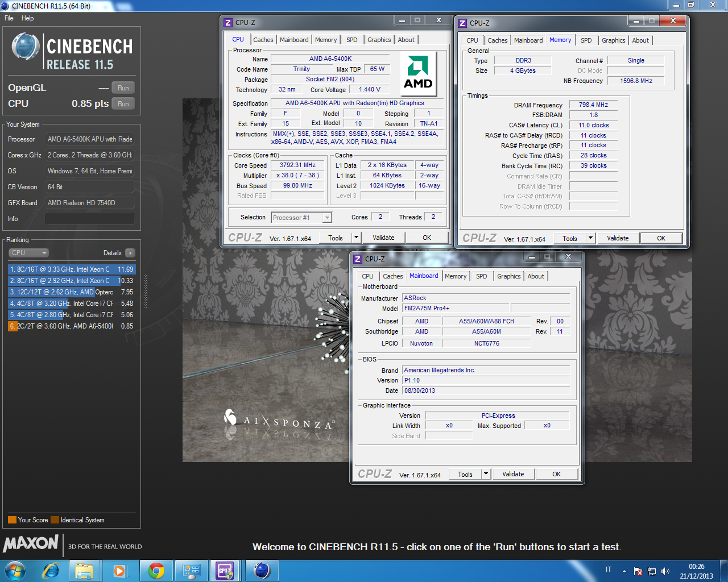Switch to CPU-Z taskbar icon
This screenshot has height=582, width=728.
(x=225, y=571)
